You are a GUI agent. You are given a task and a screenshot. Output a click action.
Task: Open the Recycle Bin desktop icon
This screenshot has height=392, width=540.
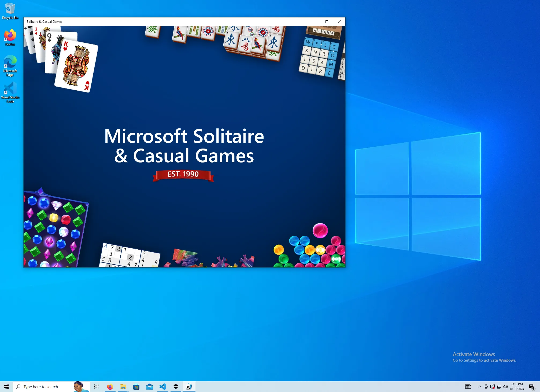coord(10,11)
